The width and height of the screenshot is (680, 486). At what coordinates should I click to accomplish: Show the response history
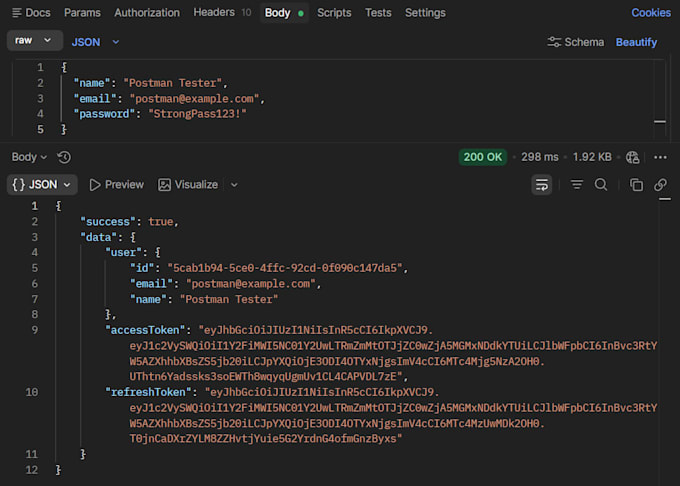pos(64,157)
